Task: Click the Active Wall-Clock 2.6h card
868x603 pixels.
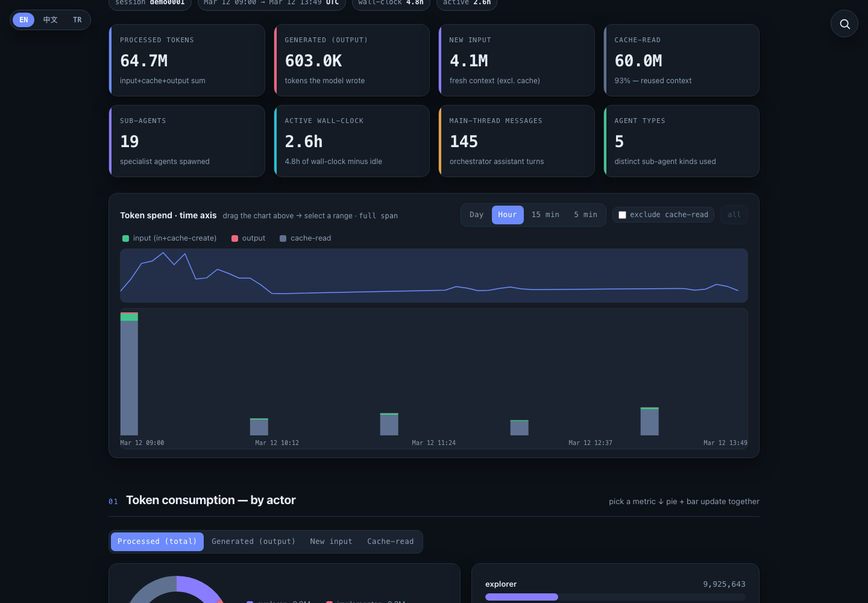Action: pos(351,141)
